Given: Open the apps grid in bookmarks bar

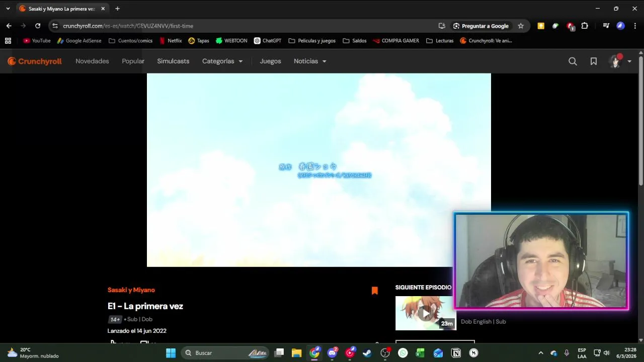Looking at the screenshot, I should pos(8,41).
